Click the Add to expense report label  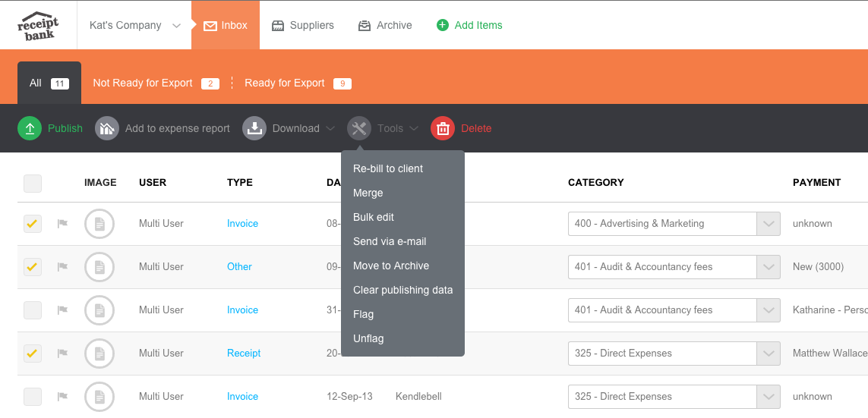point(177,128)
